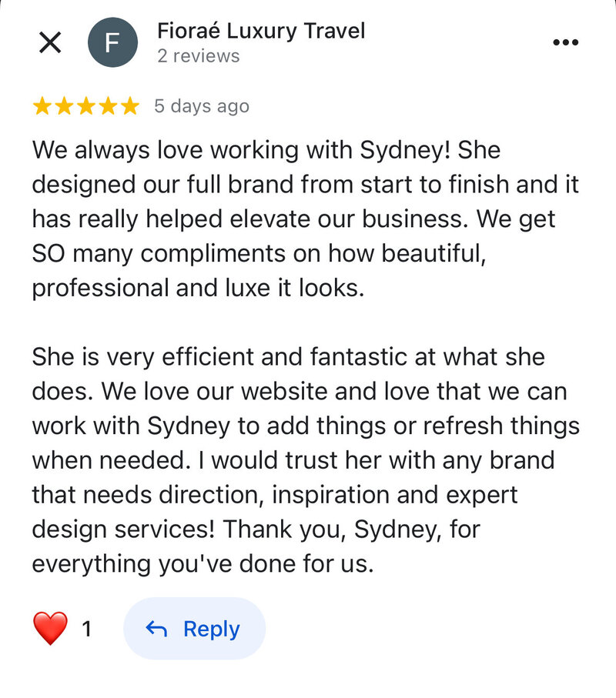Click the second gold star
Image resolution: width=616 pixels, height=698 pixels.
(x=65, y=106)
